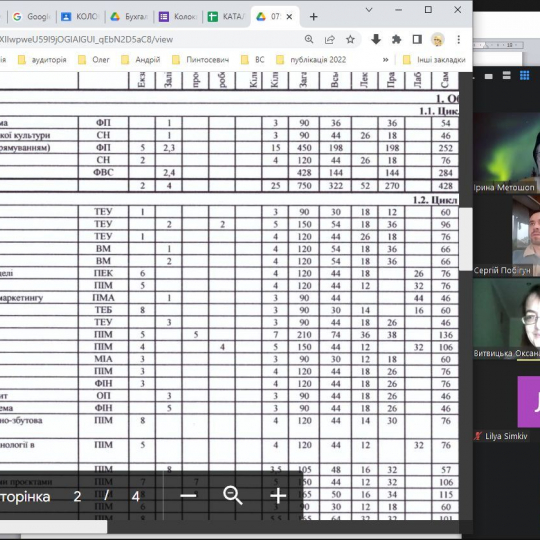540x540 pixels.
Task: Click the 1.2. Цикл section heading
Action: [x=435, y=200]
